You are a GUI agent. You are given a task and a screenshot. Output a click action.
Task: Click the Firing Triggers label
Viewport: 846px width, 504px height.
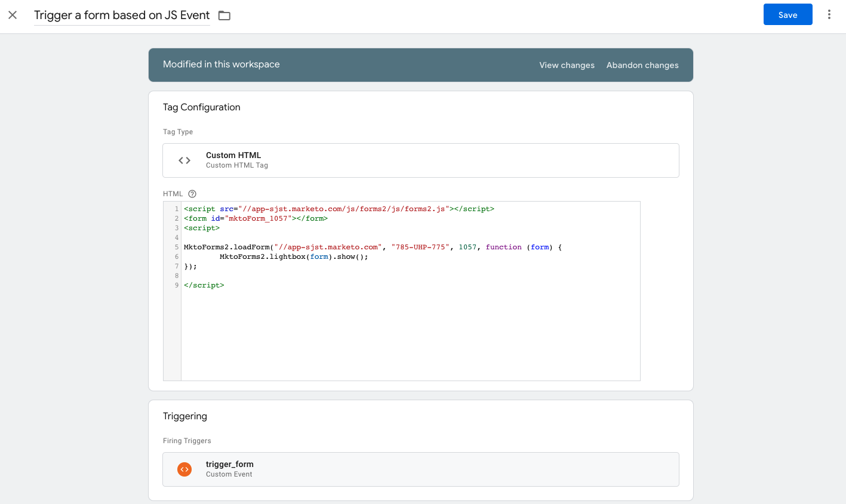click(x=187, y=441)
